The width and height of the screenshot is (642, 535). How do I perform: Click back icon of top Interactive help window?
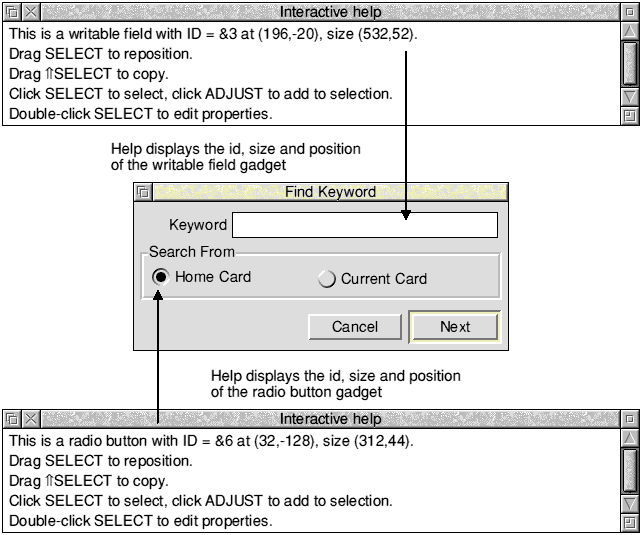12,12
